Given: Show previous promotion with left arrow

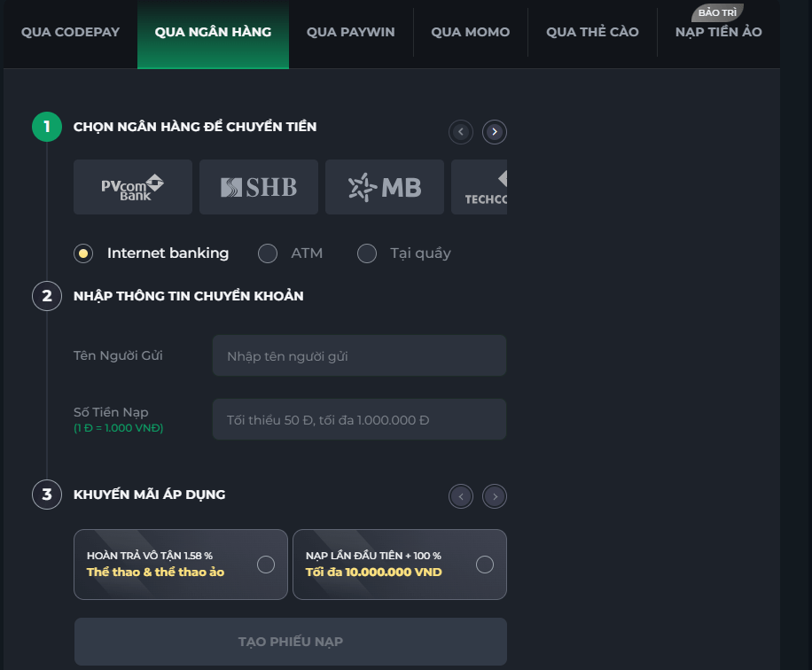Looking at the screenshot, I should tap(461, 496).
